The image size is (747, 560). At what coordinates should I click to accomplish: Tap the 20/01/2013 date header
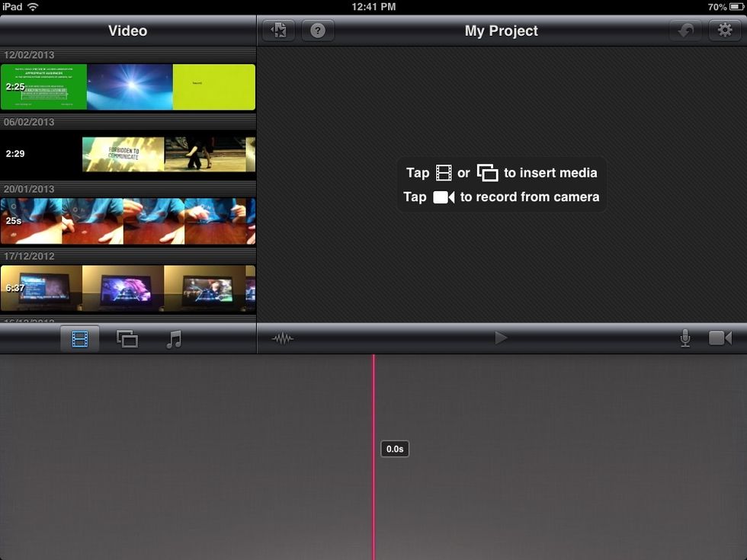tap(29, 189)
